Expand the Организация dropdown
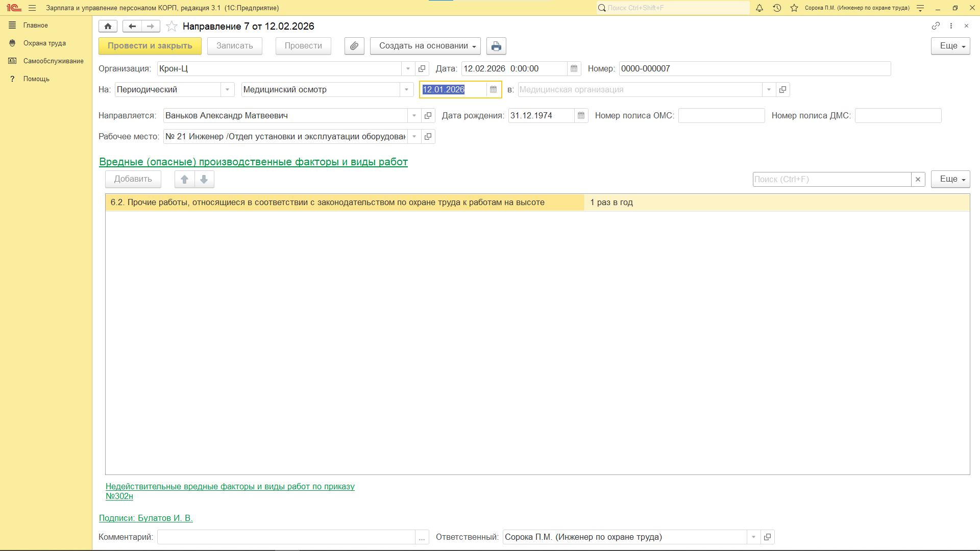This screenshot has height=551, width=980. click(x=408, y=69)
